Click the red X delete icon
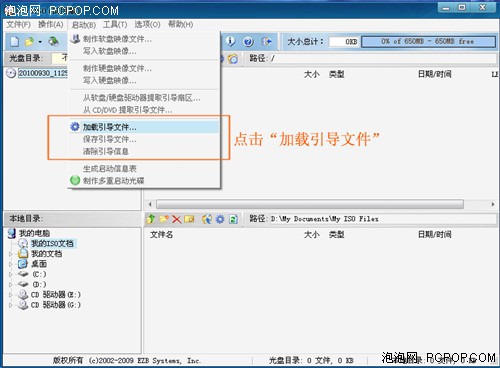This screenshot has width=500, height=368. tap(176, 219)
